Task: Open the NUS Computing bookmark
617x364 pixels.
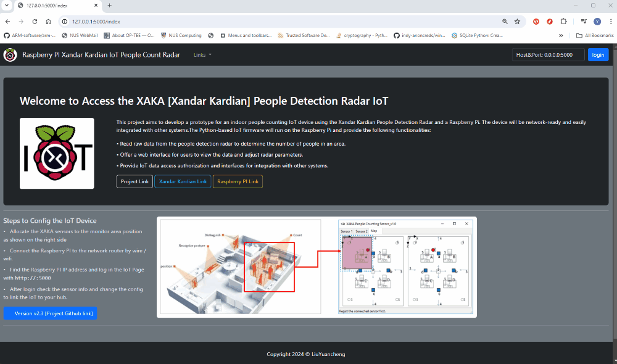Action: (x=181, y=35)
